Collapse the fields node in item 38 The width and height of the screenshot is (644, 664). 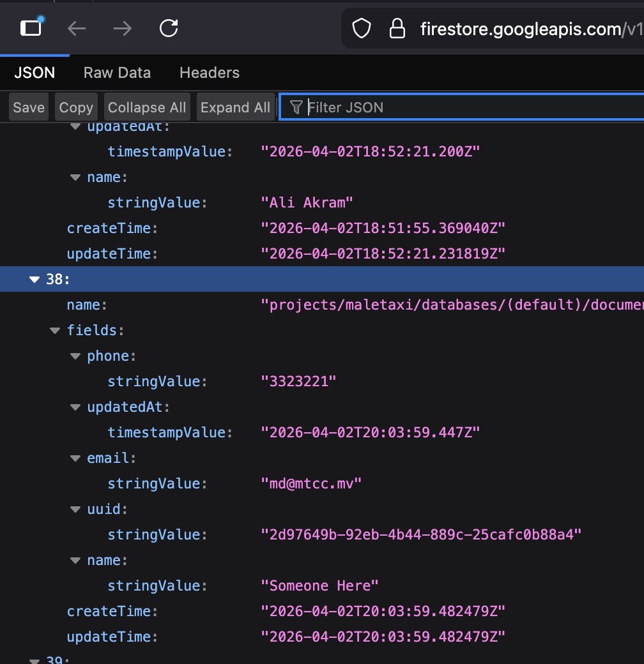[x=55, y=331]
